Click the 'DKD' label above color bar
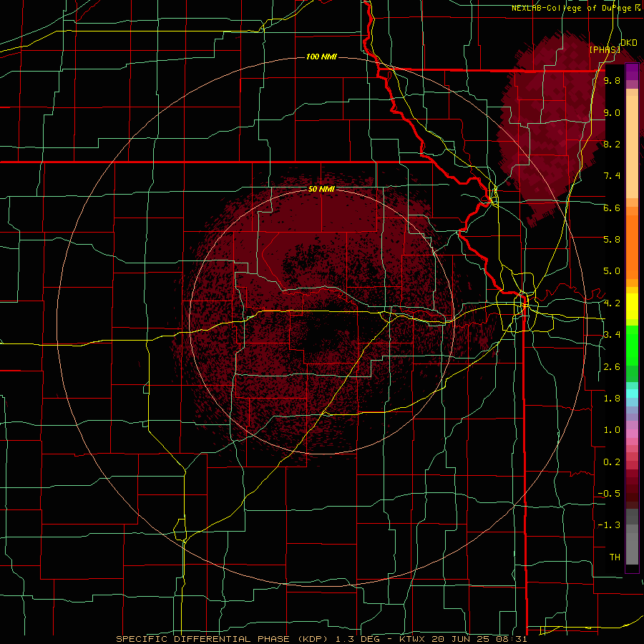This screenshot has height=644, width=644. 628,43
